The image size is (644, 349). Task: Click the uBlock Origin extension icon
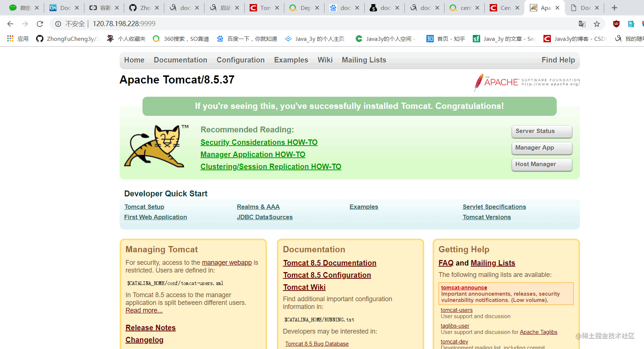615,24
